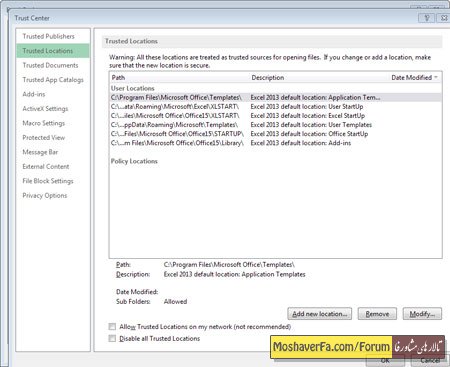Open Macro Settings section
Screen dimensions: 450x367
(x=44, y=123)
